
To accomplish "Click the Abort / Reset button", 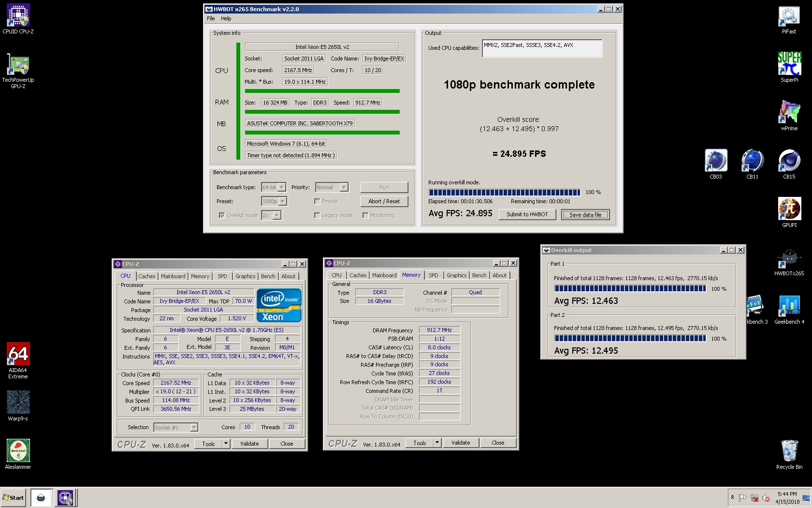I will point(384,201).
